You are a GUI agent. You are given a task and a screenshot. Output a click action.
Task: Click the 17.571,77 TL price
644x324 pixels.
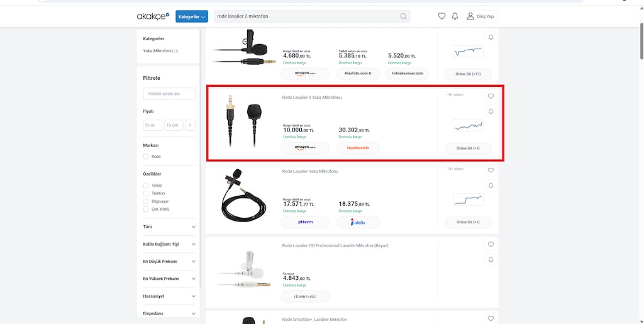[299, 204]
